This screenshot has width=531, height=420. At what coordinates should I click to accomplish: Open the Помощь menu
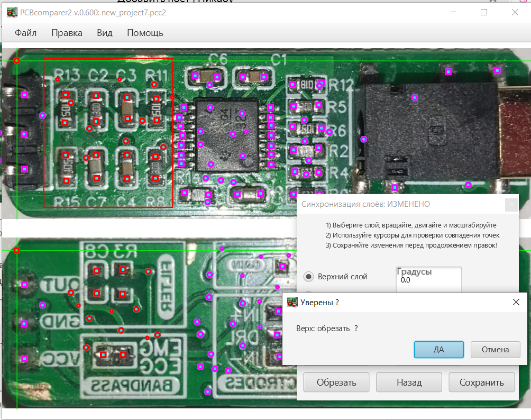click(145, 33)
